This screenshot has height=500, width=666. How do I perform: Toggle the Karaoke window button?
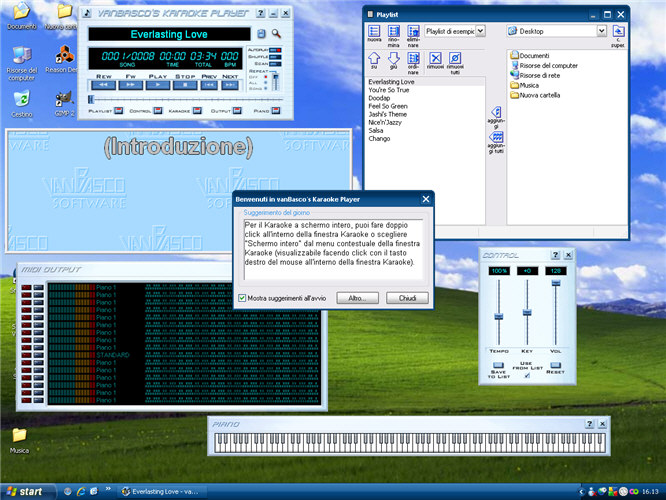click(197, 111)
